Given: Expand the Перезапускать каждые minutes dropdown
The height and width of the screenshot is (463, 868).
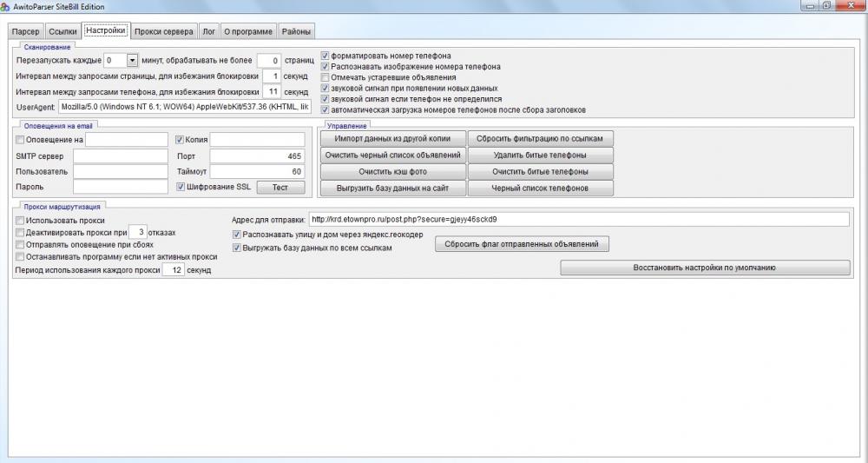Looking at the screenshot, I should [132, 60].
